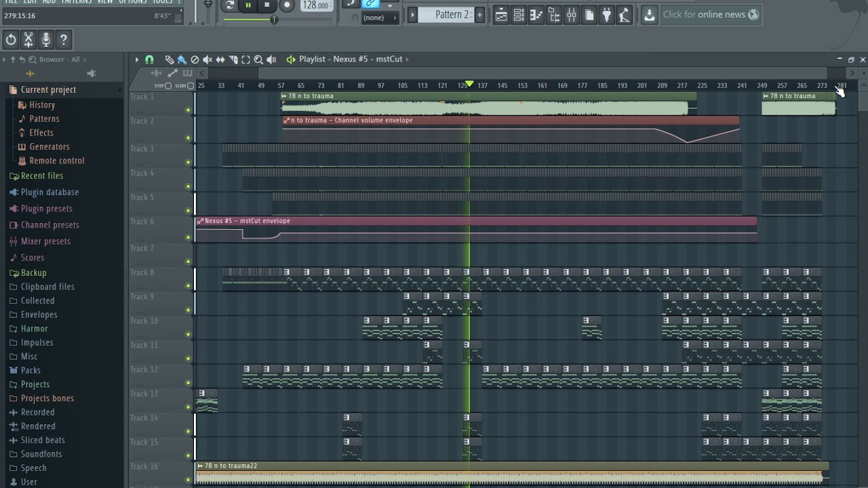Choose the Select tool in playlist toolbar
The image size is (868, 488).
[x=245, y=60]
